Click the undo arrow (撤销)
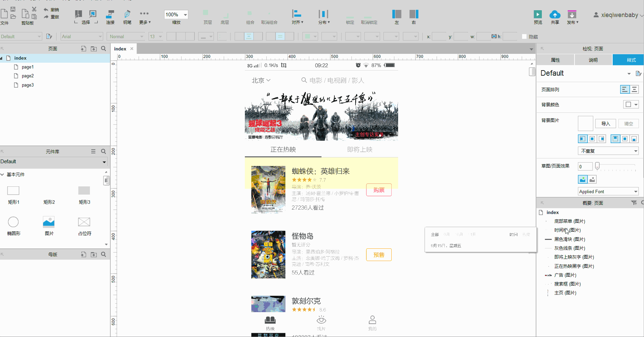 point(51,10)
